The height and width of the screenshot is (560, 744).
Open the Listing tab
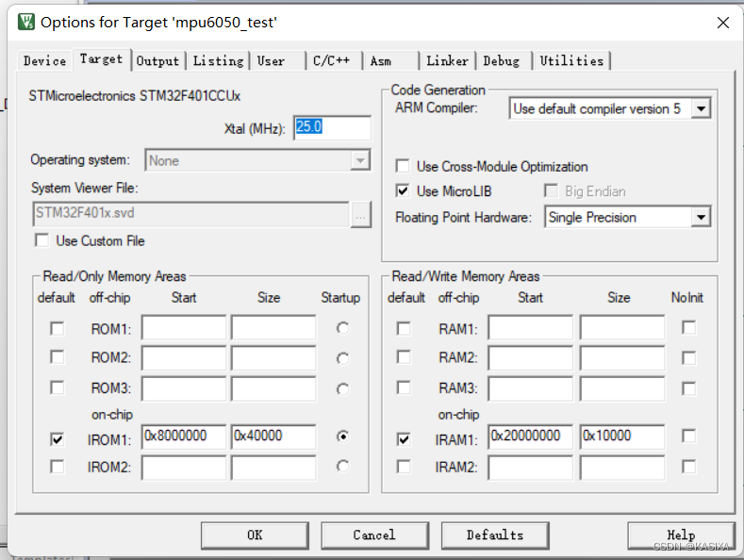(x=218, y=61)
